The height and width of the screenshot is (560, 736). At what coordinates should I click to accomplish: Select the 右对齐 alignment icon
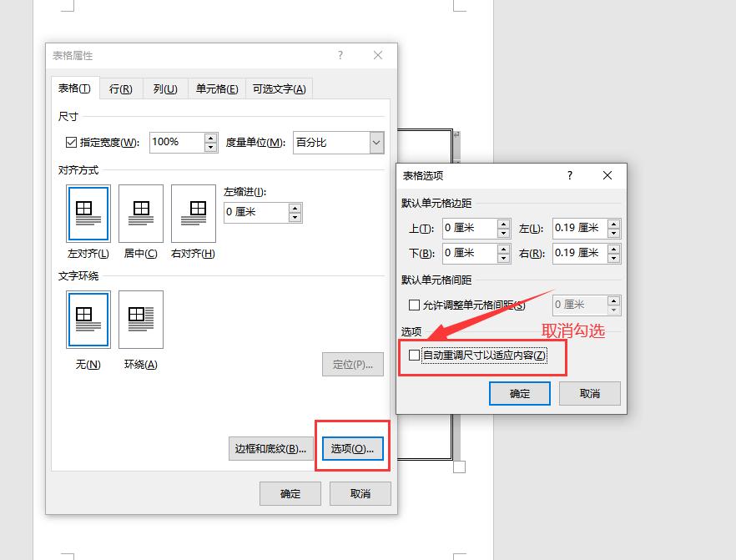pos(193,214)
